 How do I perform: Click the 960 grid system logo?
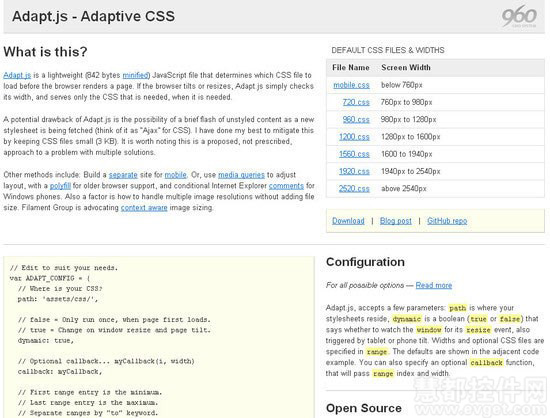pos(519,16)
